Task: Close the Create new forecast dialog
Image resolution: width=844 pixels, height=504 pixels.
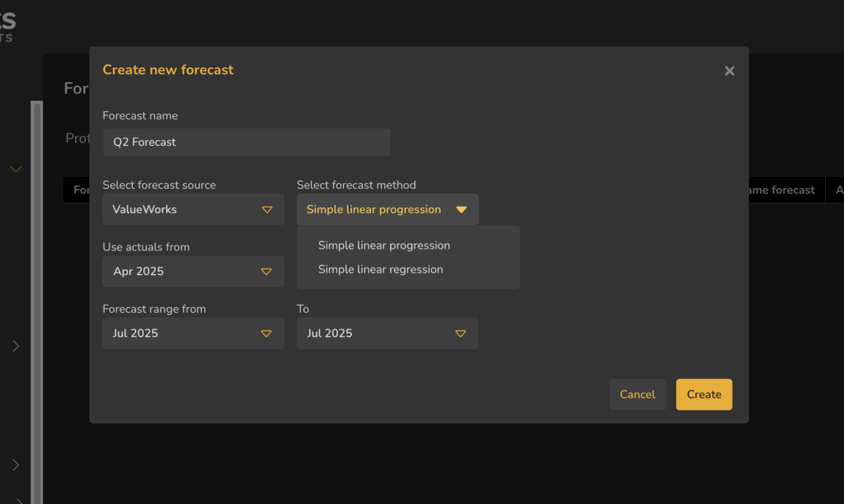Action: pos(729,71)
